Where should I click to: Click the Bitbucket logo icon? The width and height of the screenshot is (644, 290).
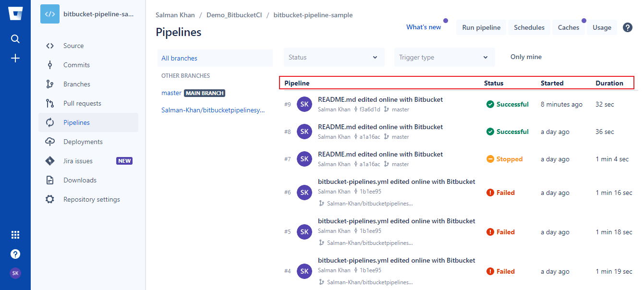(15, 13)
